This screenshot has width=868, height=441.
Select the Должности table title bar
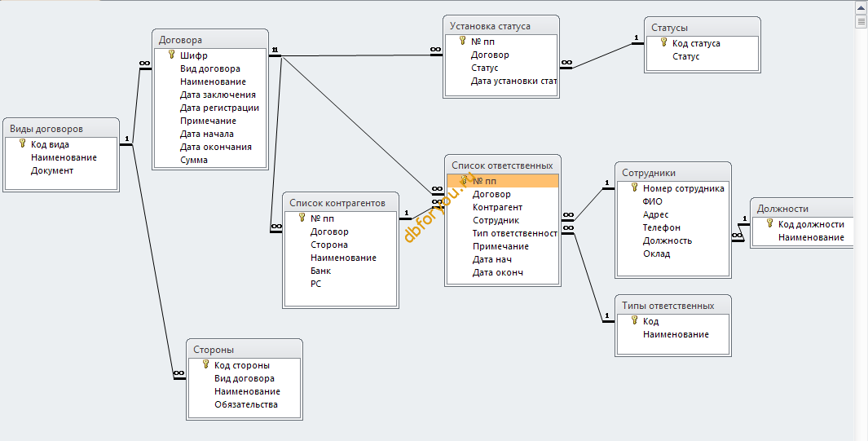(803, 209)
